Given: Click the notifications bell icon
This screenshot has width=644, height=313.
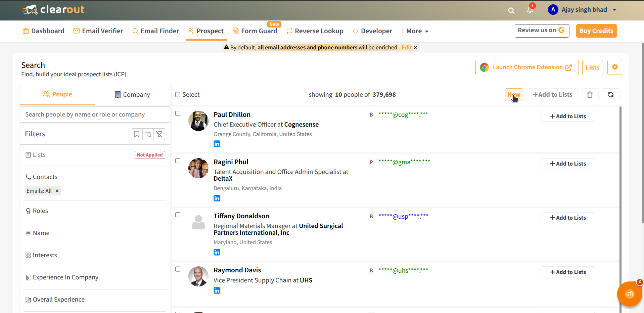Looking at the screenshot, I should tap(530, 10).
